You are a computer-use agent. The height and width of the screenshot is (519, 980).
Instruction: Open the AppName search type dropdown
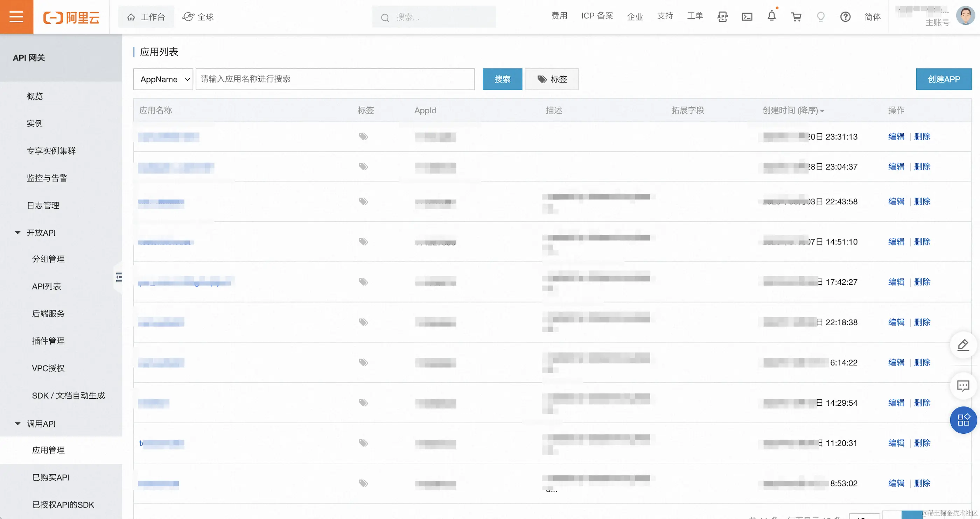163,79
